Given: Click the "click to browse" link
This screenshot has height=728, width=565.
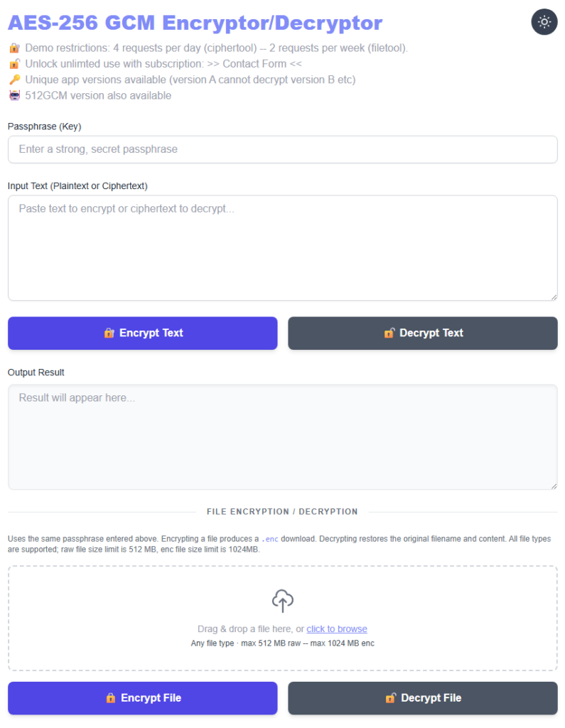Looking at the screenshot, I should point(337,628).
